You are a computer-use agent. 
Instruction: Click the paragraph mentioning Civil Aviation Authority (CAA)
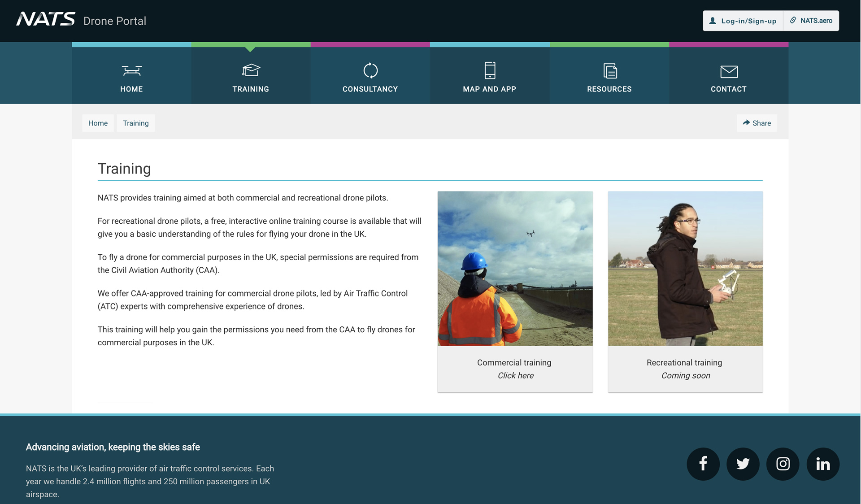tap(258, 264)
